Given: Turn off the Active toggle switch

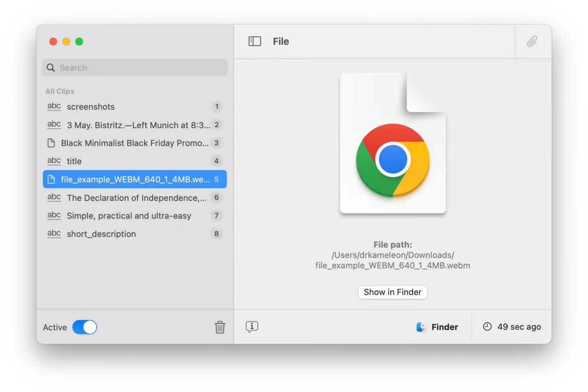Looking at the screenshot, I should [x=85, y=327].
